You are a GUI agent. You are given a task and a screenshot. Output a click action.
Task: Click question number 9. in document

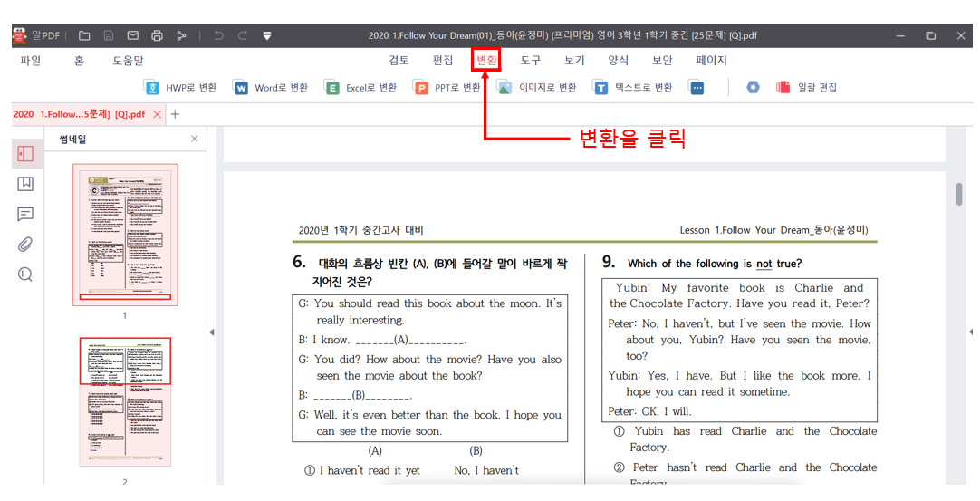coord(608,262)
